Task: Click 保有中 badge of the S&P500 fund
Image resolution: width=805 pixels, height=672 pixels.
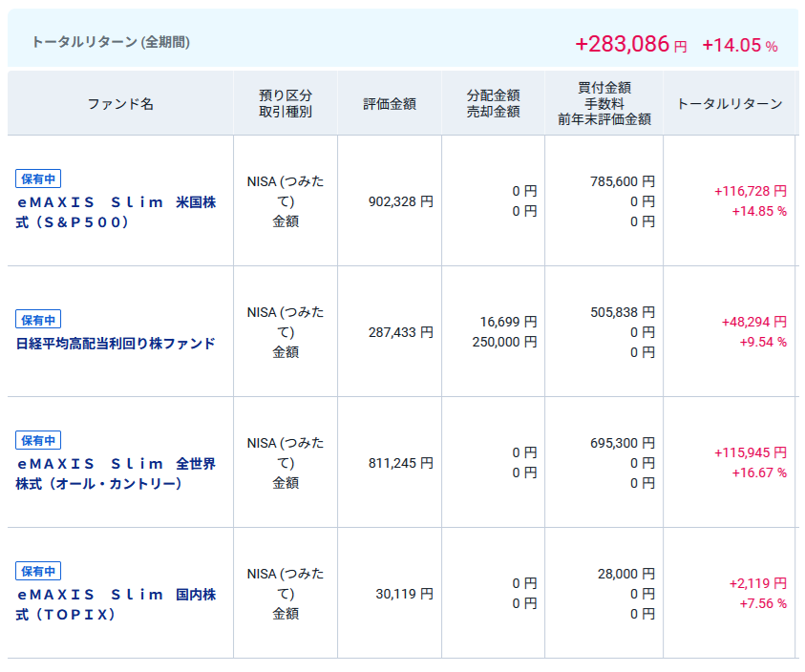Action: (38, 178)
